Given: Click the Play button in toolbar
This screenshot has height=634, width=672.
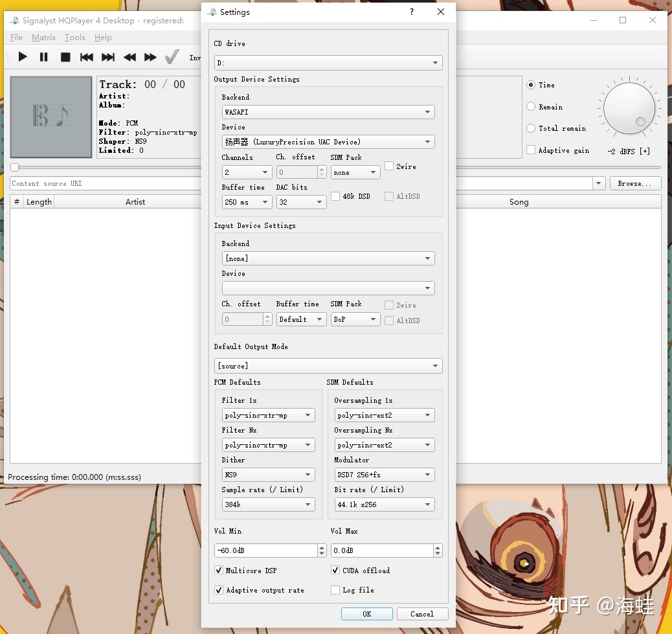Looking at the screenshot, I should pos(23,57).
